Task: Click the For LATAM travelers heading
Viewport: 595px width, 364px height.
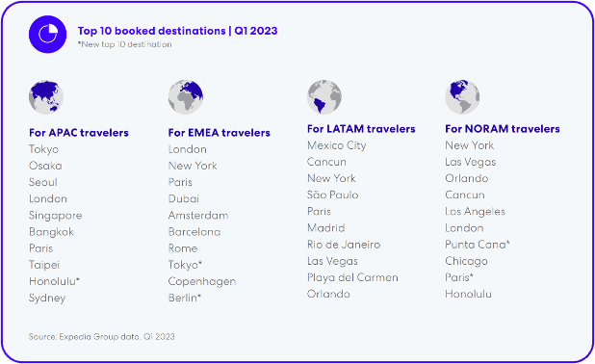Action: (x=361, y=129)
